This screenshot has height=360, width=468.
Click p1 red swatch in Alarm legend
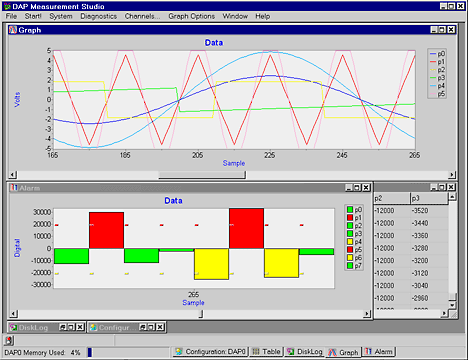pyautogui.click(x=350, y=218)
